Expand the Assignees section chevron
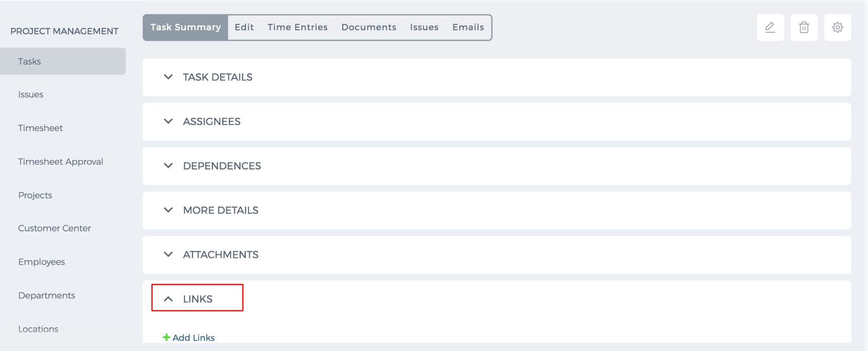 168,121
